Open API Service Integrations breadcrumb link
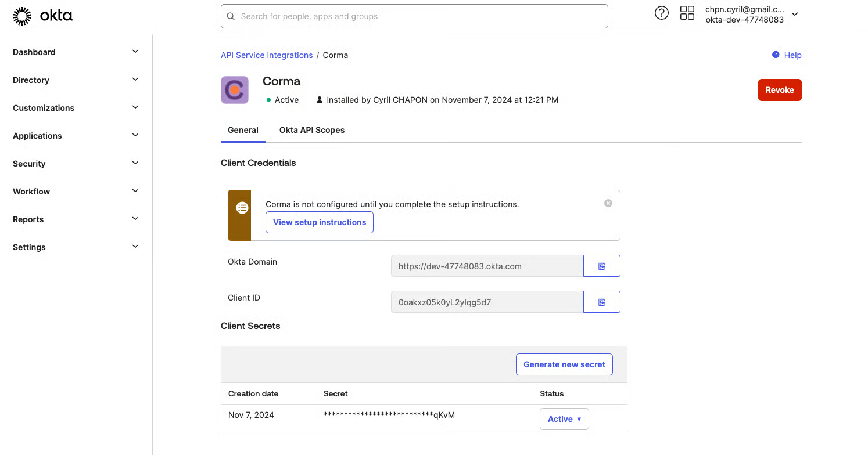The image size is (868, 455). coord(267,55)
